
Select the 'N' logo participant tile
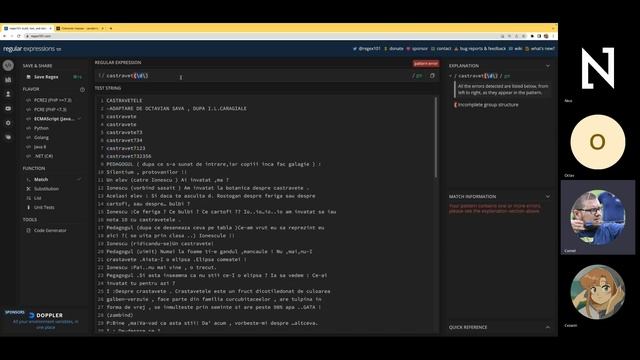(598, 68)
